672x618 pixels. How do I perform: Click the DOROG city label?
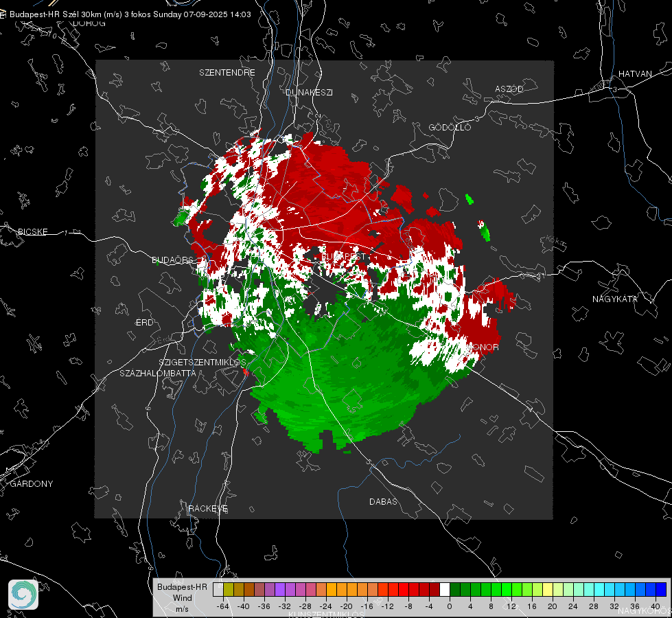(89, 23)
